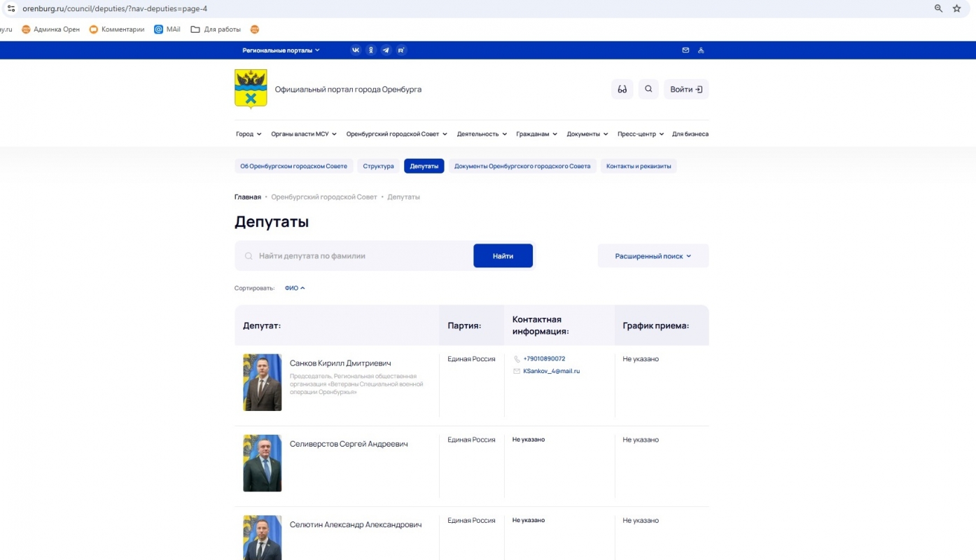Open the Telegram channel icon

pos(386,50)
